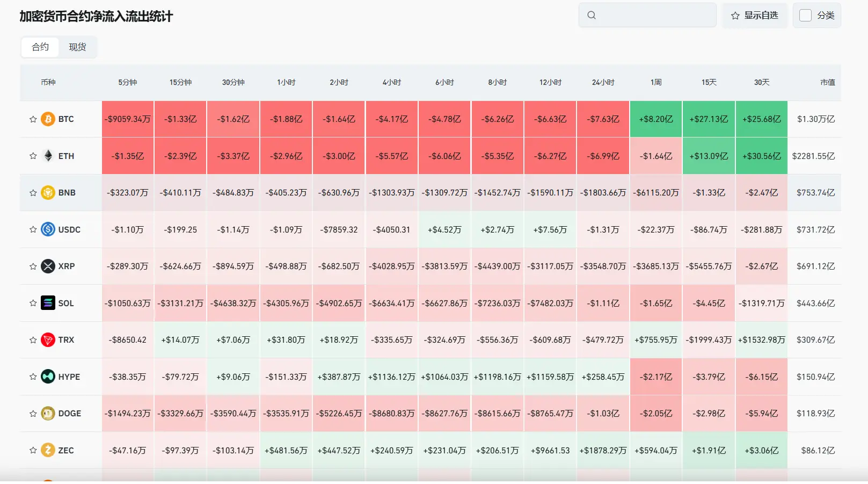The width and height of the screenshot is (868, 484).
Task: Click the 显示自选 button
Action: [754, 15]
